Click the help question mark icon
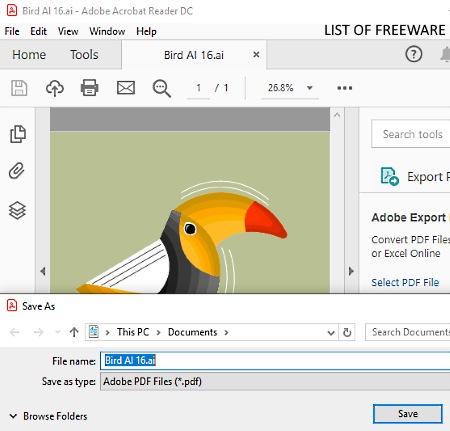Image resolution: width=450 pixels, height=431 pixels. click(x=414, y=54)
